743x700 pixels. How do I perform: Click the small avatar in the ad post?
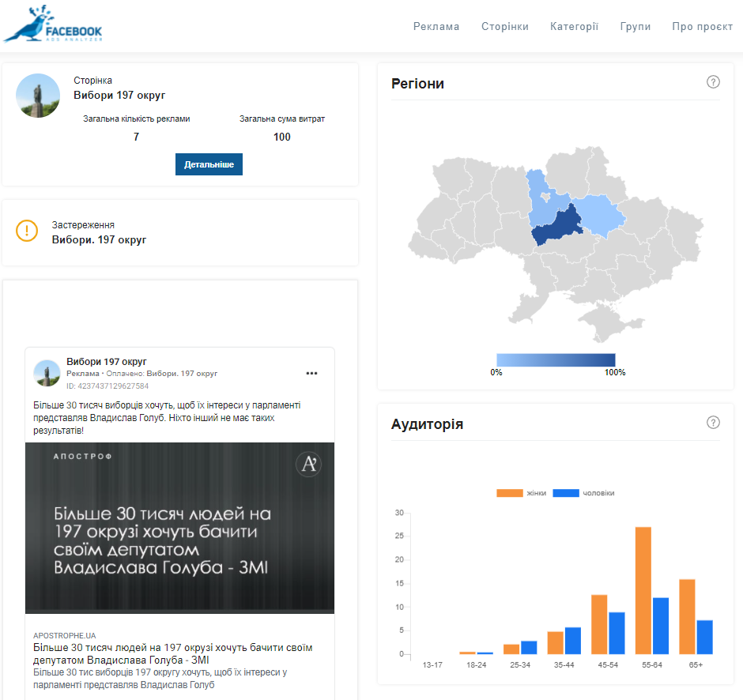(x=47, y=373)
